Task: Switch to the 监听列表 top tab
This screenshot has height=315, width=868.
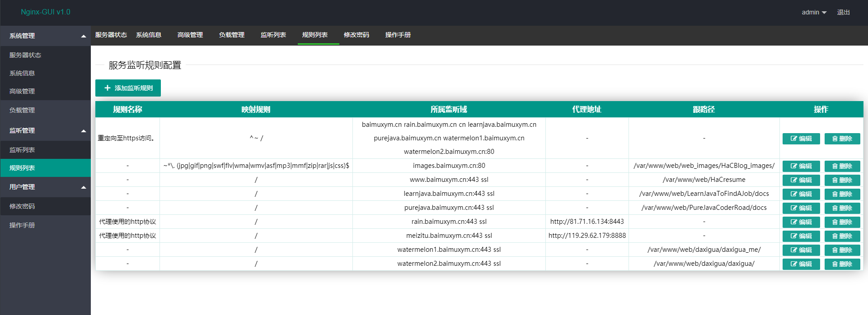Action: (273, 35)
